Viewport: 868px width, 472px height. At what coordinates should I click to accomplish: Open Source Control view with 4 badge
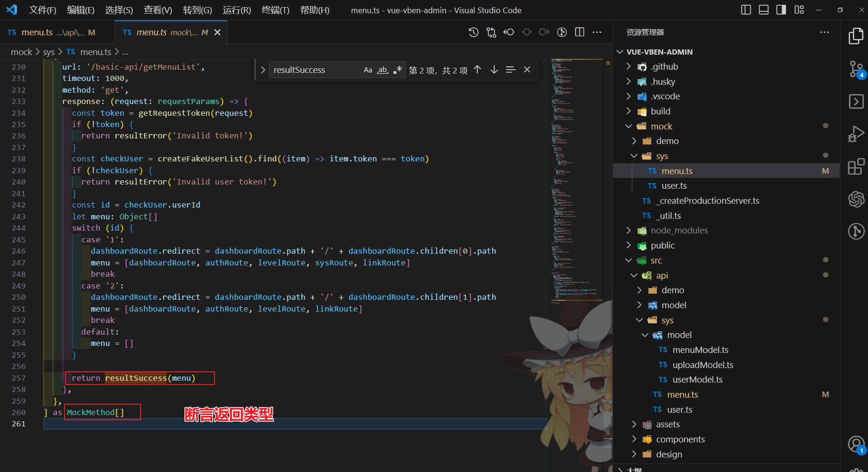tap(856, 69)
